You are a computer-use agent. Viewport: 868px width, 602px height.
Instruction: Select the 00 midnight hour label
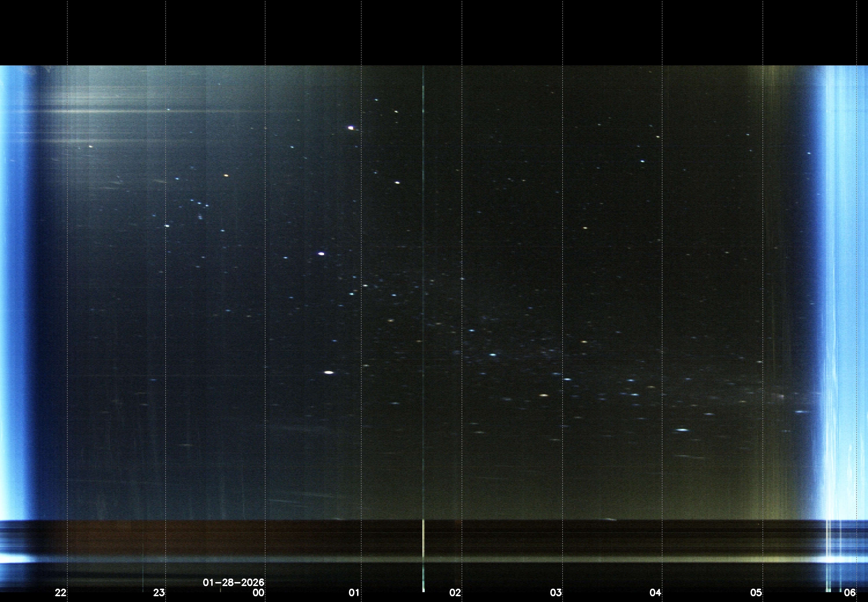[258, 592]
